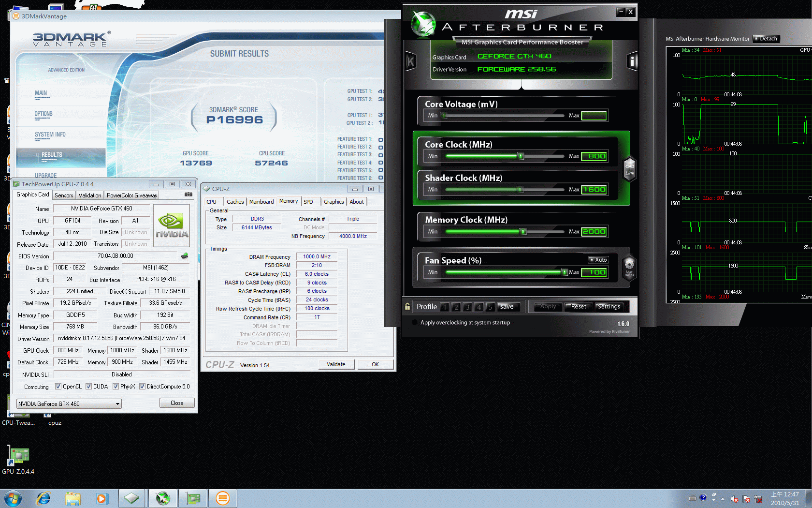
Task: Select Afterburner profile slot 5
Action: 490,307
